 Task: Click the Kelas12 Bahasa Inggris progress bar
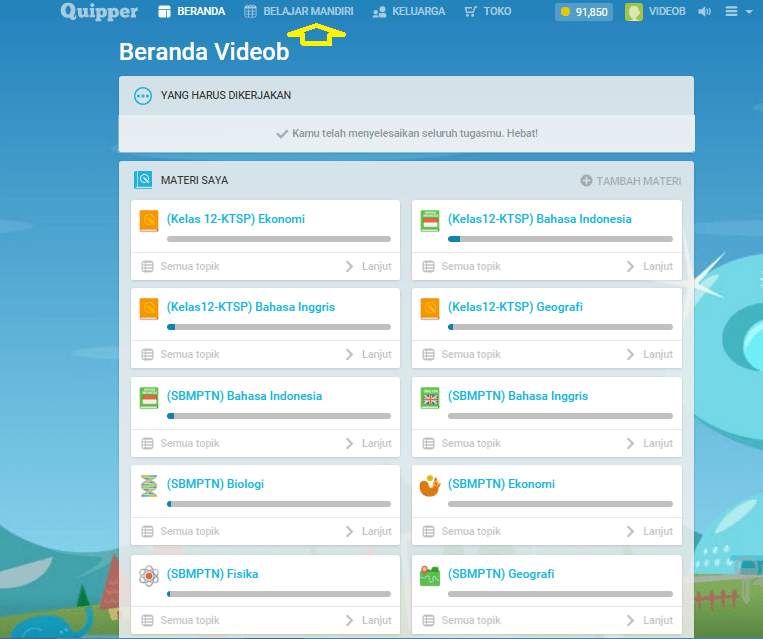(279, 327)
